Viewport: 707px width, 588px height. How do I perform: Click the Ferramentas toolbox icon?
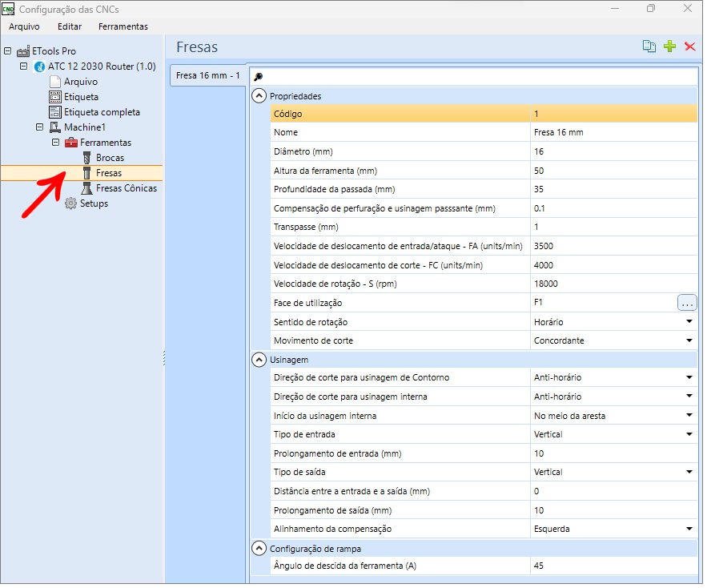[x=71, y=143]
